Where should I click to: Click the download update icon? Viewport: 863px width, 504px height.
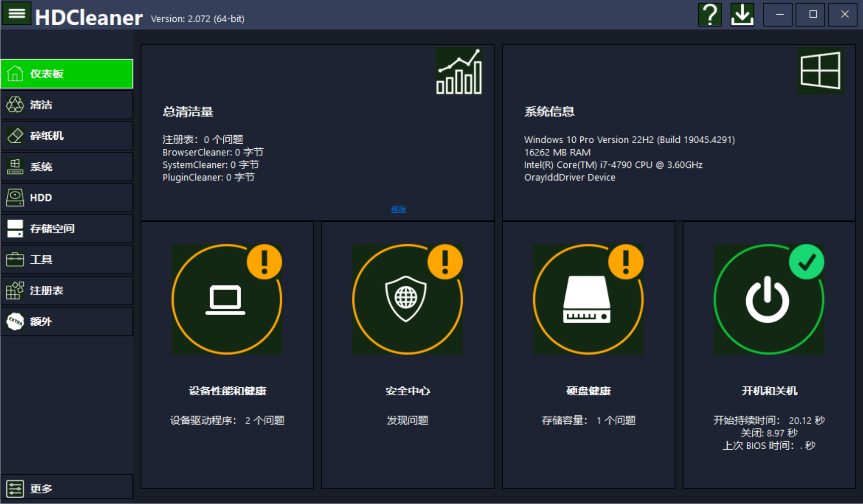tap(742, 15)
